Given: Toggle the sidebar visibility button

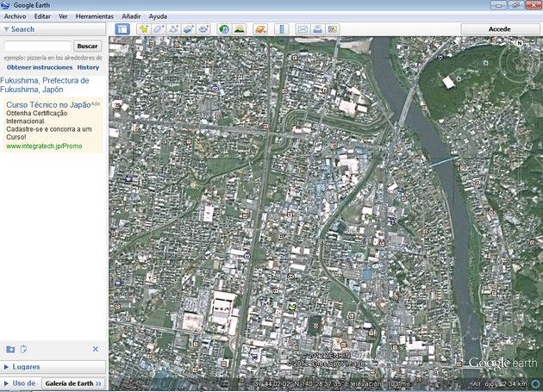Looking at the screenshot, I should pos(122,28).
